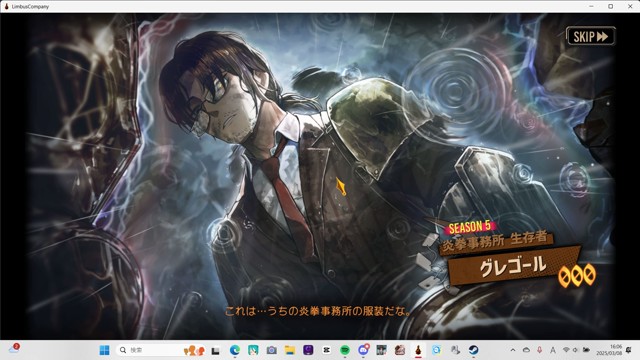This screenshot has width=640, height=360.
Task: Toggle the IME input mode indicator
Action: [553, 350]
